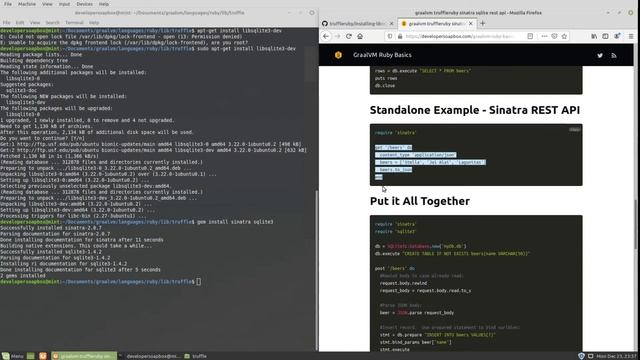This screenshot has width=640, height=360.
Task: Open terminal Edit menu
Action: [20, 23]
